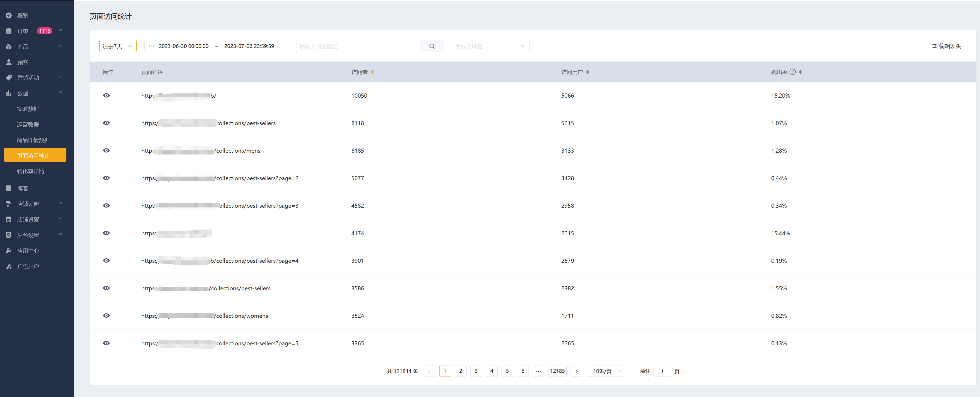Expand the 后台设置 menu chevron

(60, 234)
